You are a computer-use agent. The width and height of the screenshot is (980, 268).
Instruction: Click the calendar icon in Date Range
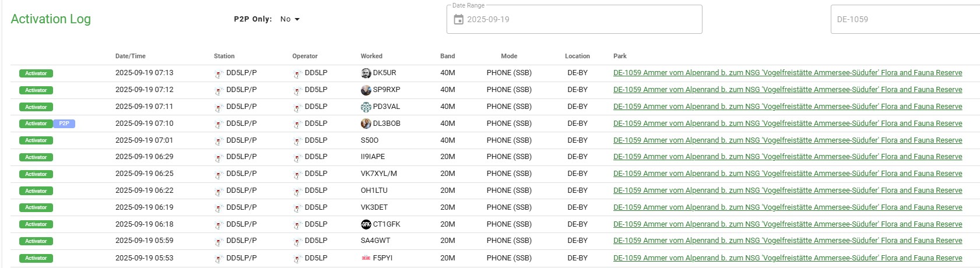[x=459, y=20]
